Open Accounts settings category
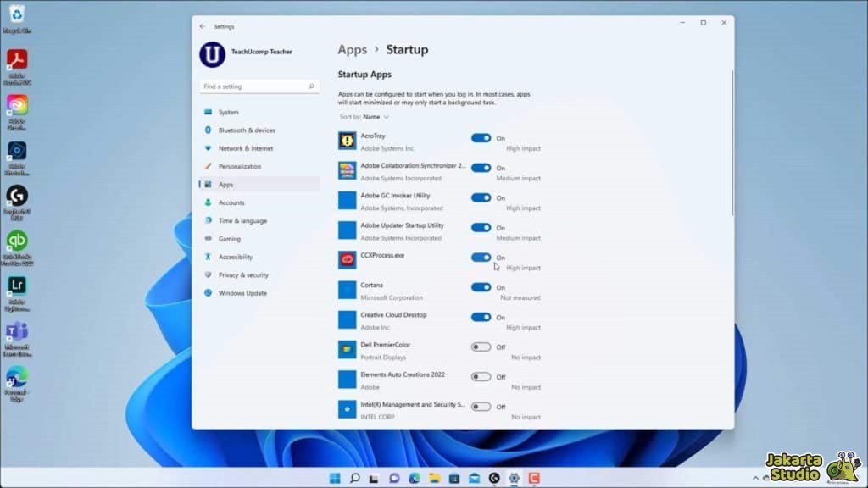 [259, 203]
